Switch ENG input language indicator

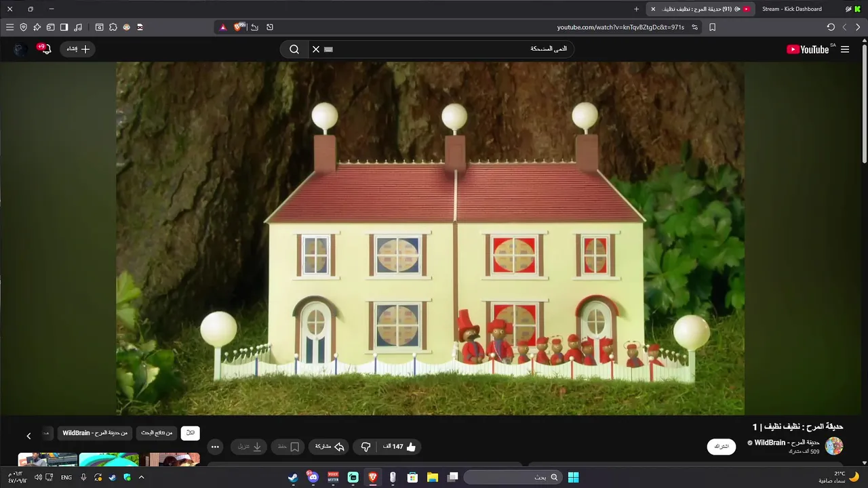pyautogui.click(x=66, y=477)
